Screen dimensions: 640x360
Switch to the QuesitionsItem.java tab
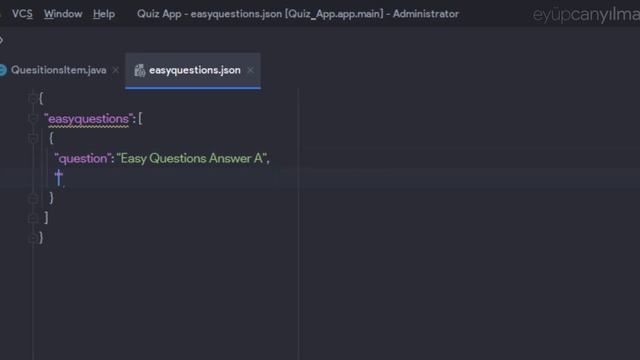coord(58,70)
